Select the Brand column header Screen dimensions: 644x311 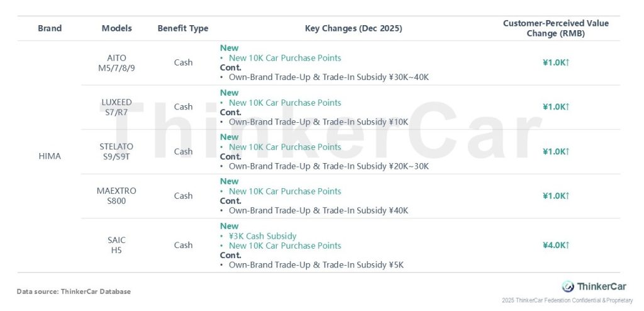50,28
